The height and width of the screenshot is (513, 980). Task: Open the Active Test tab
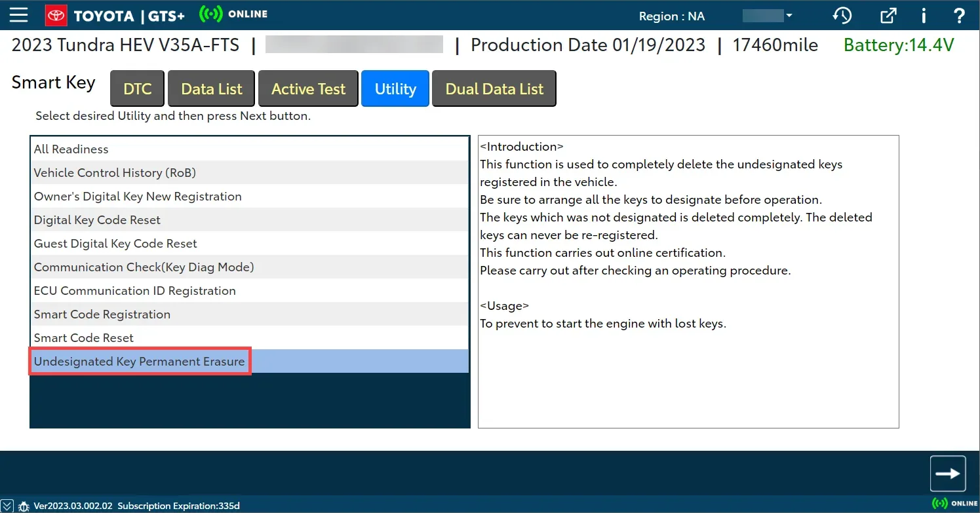(x=308, y=88)
